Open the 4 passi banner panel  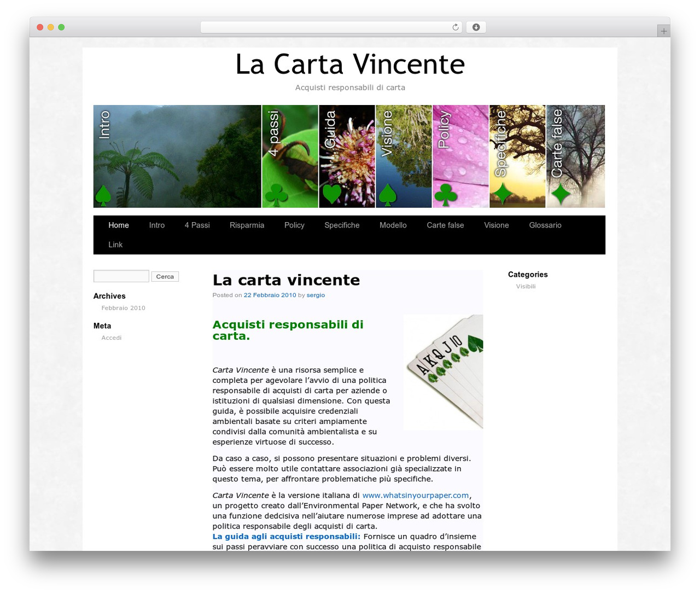(290, 156)
